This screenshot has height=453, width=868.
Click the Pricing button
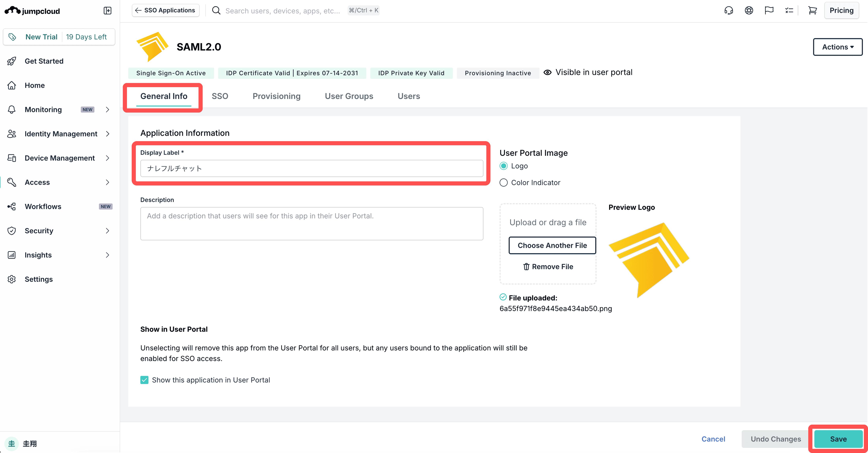[x=841, y=10]
